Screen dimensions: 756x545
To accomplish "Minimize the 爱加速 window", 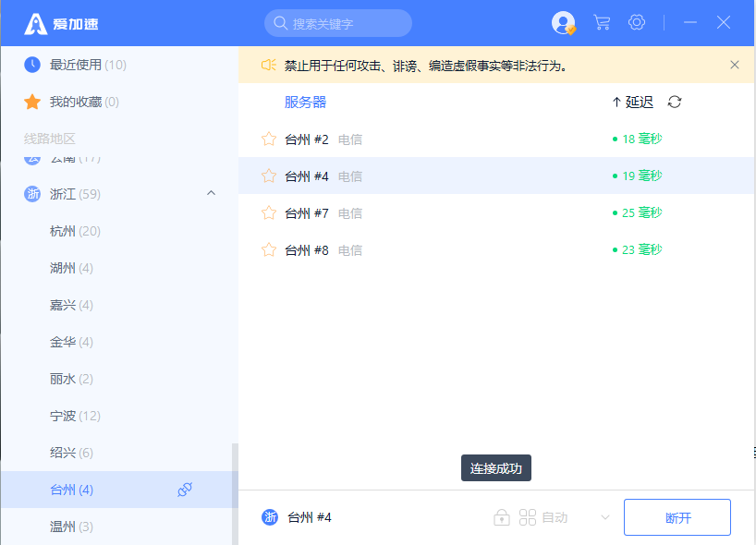I will (690, 22).
